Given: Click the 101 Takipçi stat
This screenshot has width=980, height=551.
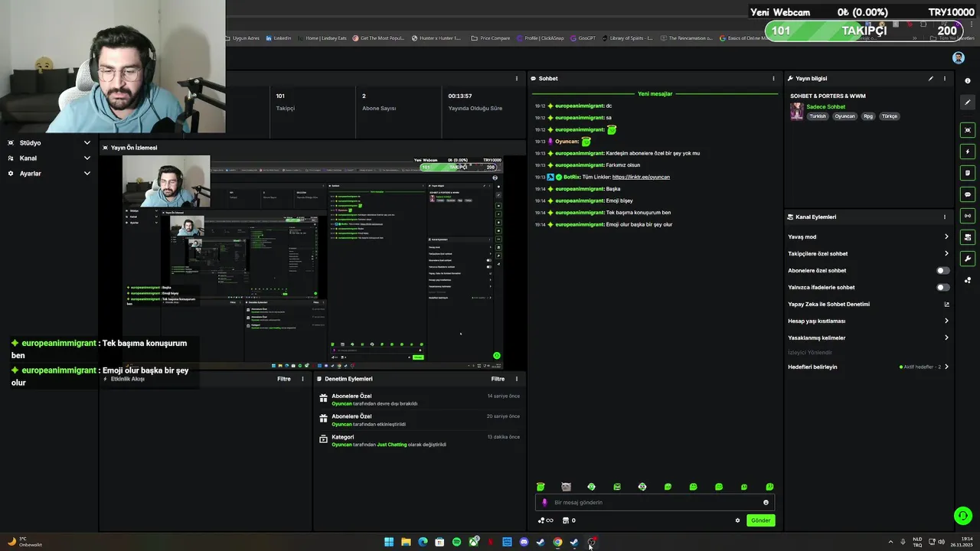Looking at the screenshot, I should point(286,102).
